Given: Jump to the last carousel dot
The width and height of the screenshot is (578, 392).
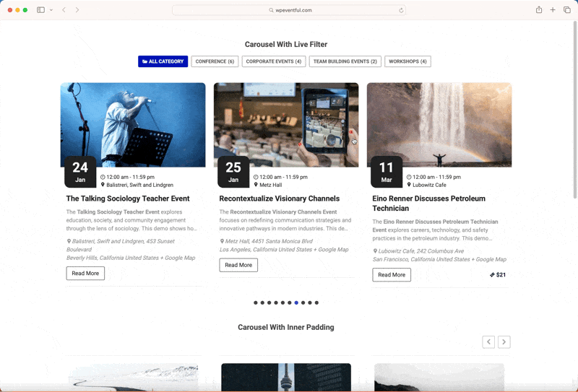Looking at the screenshot, I should coord(316,302).
